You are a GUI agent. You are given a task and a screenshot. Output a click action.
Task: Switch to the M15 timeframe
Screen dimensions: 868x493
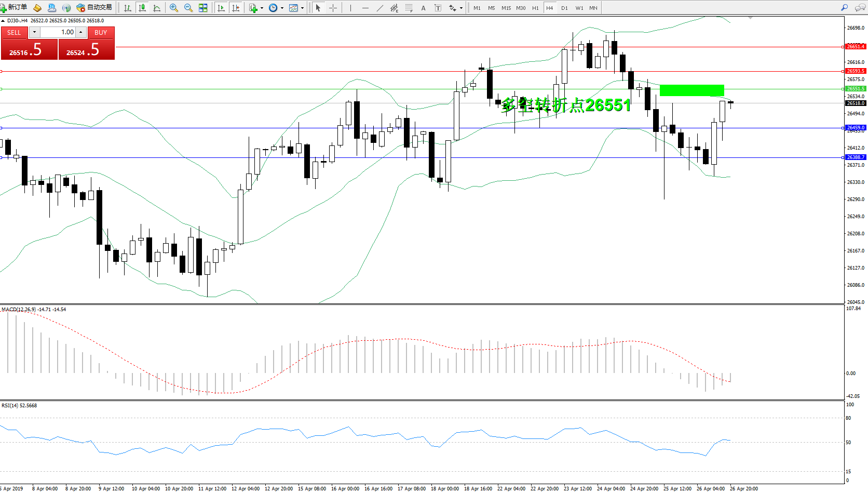(506, 8)
